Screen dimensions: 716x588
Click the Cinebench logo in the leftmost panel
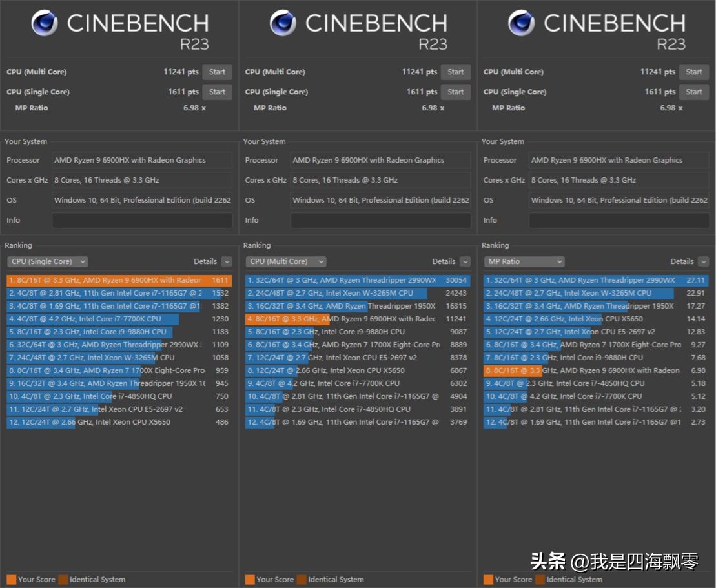pyautogui.click(x=45, y=24)
